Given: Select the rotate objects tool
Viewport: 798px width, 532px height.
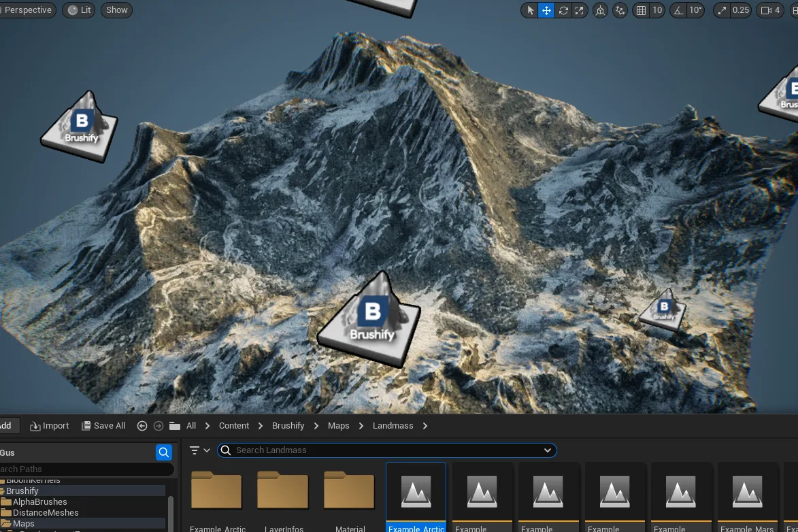Looking at the screenshot, I should coord(563,10).
